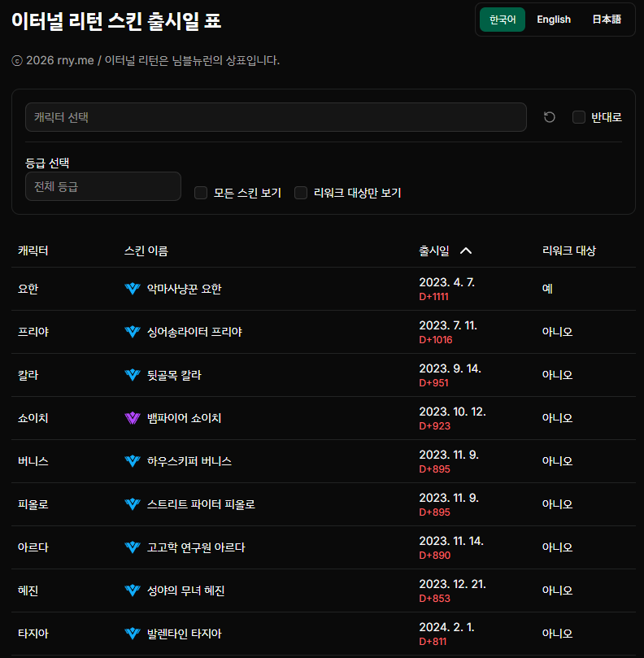Open the 전체 등급 grade dropdown
644x658 pixels.
(103, 186)
